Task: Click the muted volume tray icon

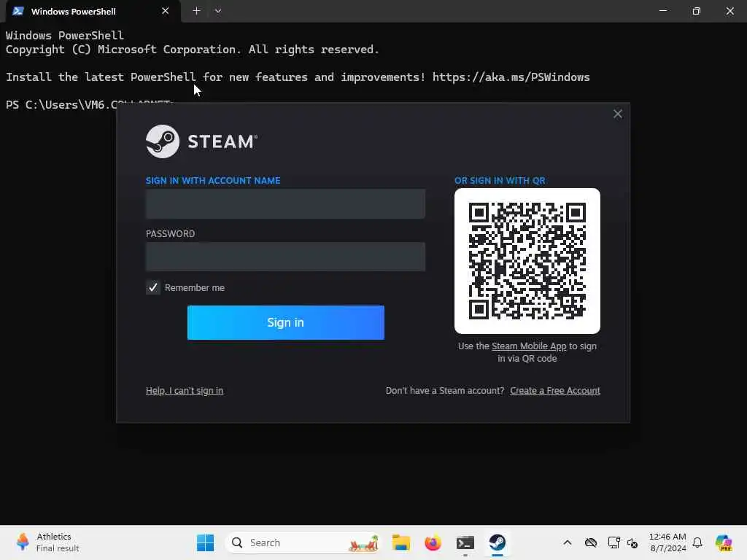Action: 632,542
